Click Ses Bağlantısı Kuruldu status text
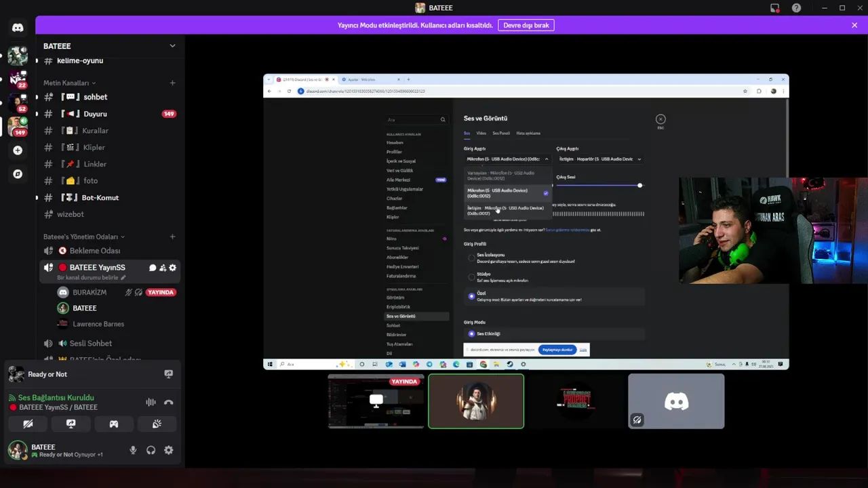Viewport: 868px width, 488px height. coord(56,398)
